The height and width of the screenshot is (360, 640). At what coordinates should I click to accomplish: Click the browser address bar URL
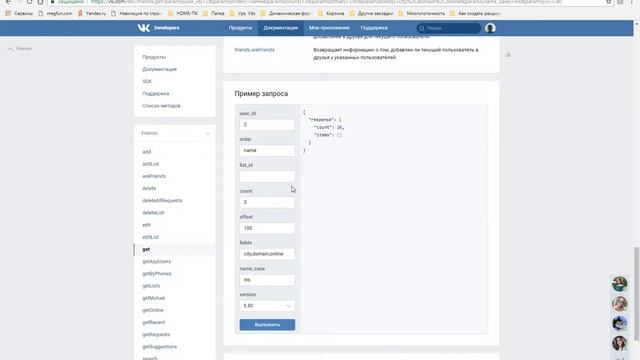tap(327, 2)
